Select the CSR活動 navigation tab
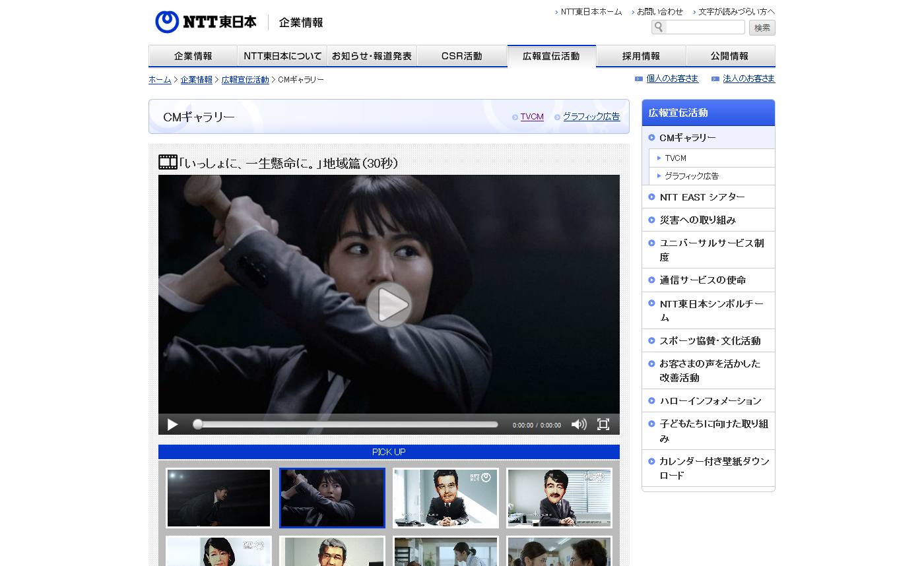This screenshot has width=924, height=566. coord(461,56)
